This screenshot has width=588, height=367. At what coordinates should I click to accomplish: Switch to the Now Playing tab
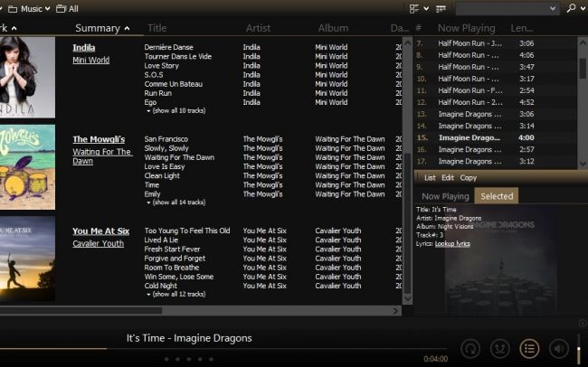[445, 195]
